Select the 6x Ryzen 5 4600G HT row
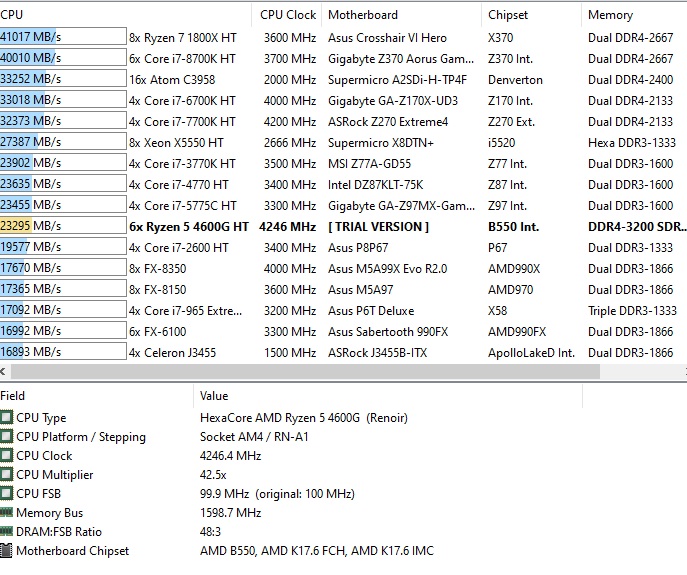Image resolution: width=687 pixels, height=575 pixels. [344, 227]
